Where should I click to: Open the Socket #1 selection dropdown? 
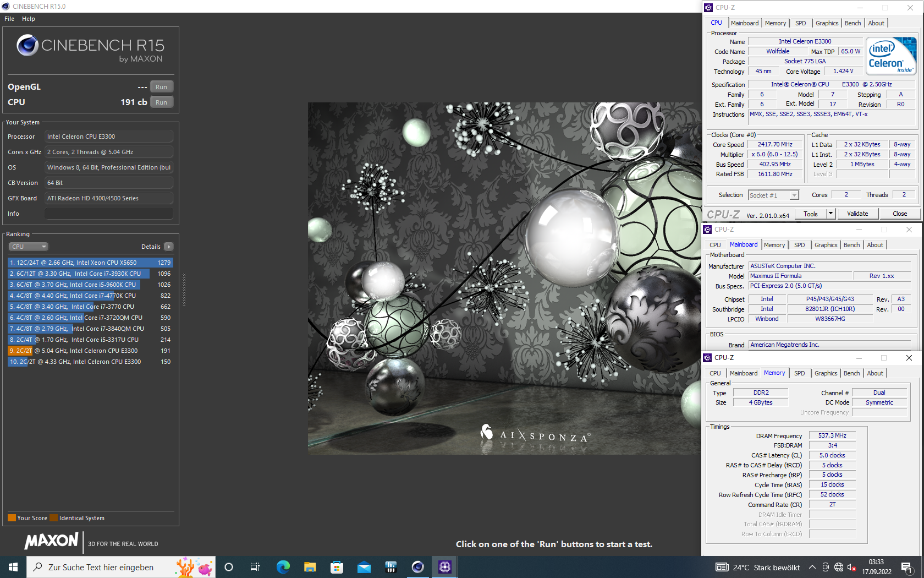(774, 195)
